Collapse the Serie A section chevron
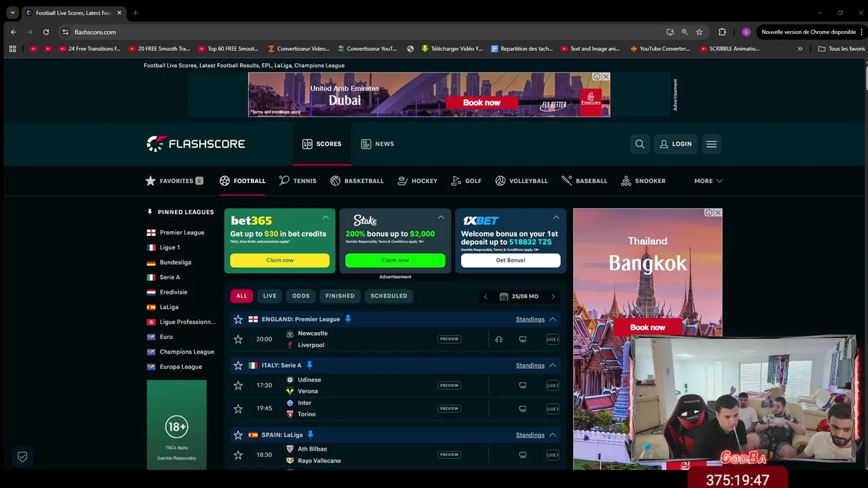 (553, 365)
